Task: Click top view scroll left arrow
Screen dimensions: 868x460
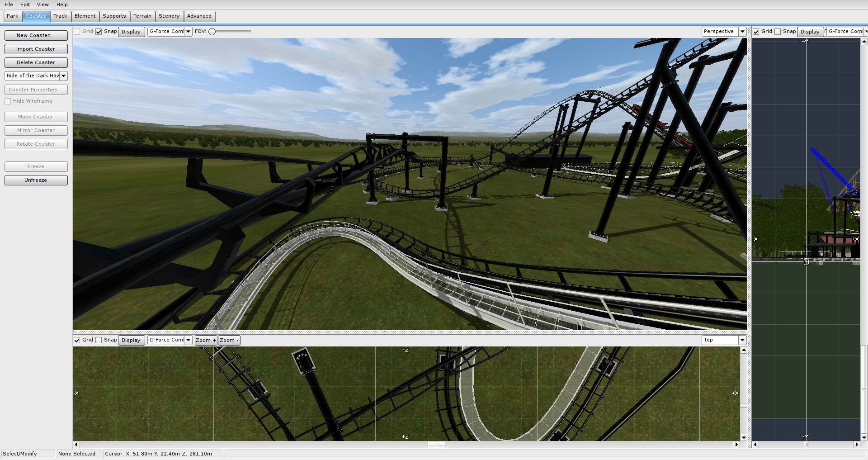Action: (76, 445)
